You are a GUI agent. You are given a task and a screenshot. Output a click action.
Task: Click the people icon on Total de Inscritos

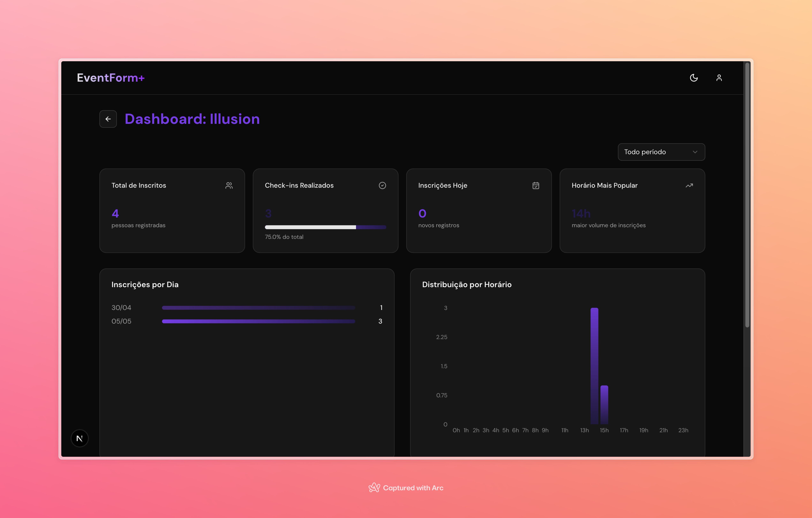(229, 185)
